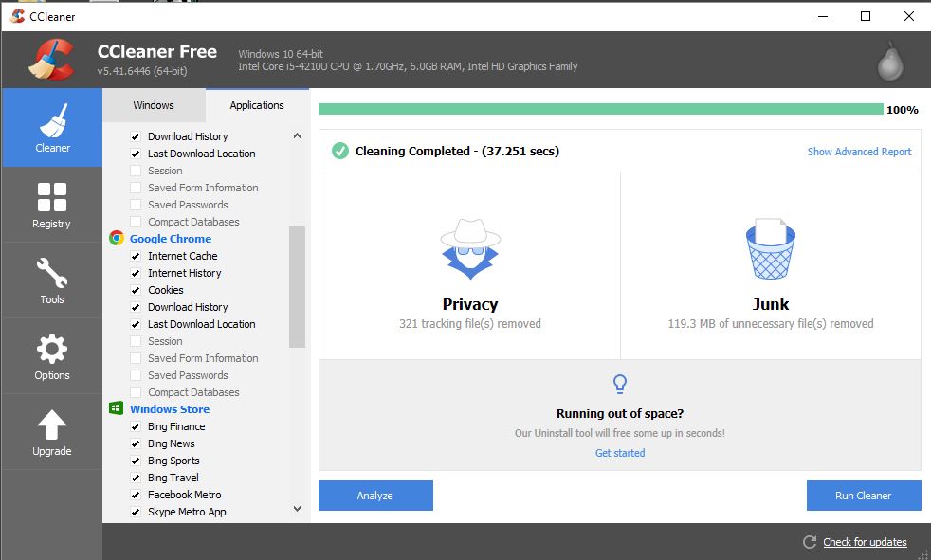Click '321 tracking file(s) removed' text

[x=470, y=324]
